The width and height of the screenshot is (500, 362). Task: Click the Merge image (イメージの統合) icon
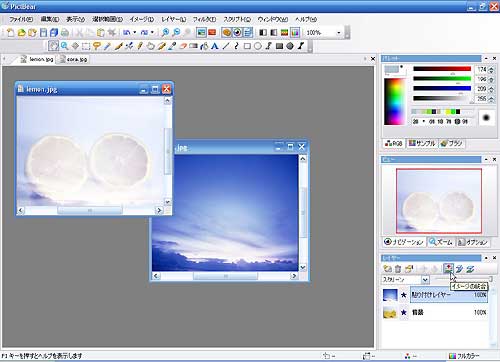point(449,268)
